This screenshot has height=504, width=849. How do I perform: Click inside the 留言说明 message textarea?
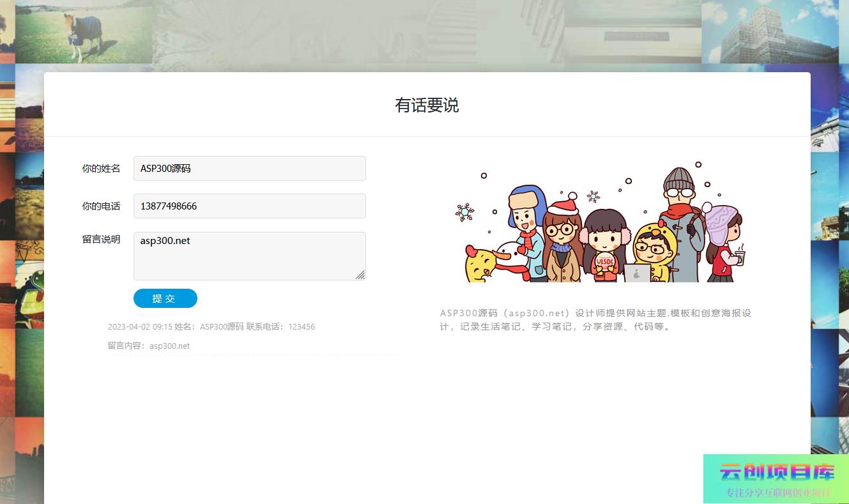[249, 256]
